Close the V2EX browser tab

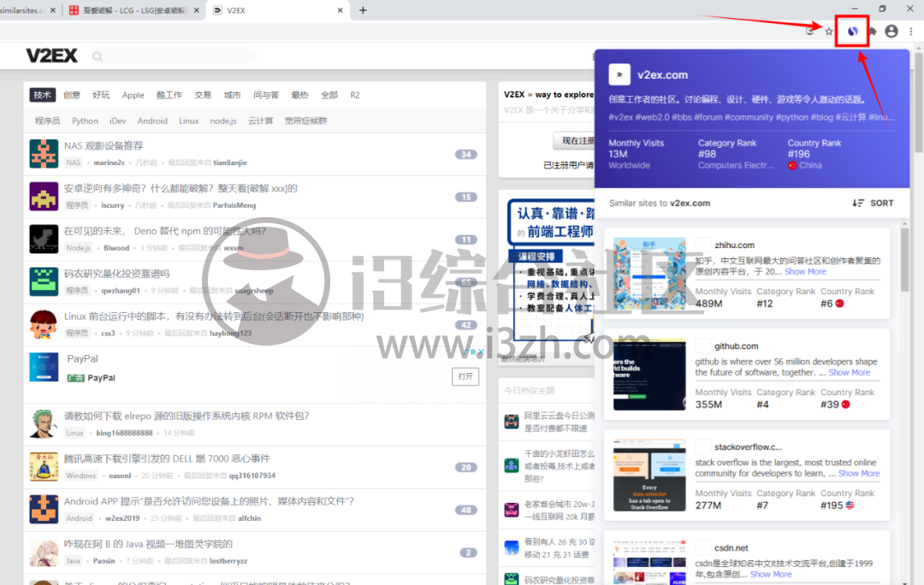pyautogui.click(x=340, y=10)
